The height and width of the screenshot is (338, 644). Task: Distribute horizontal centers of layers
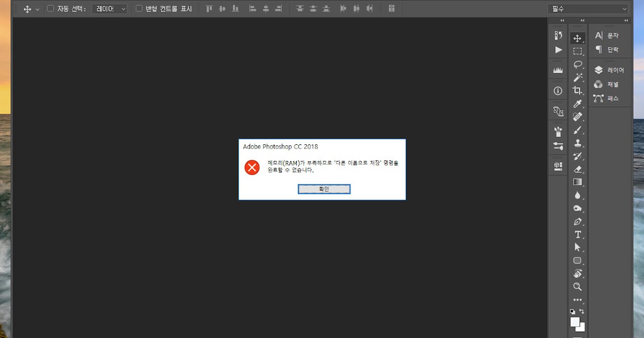(356, 9)
